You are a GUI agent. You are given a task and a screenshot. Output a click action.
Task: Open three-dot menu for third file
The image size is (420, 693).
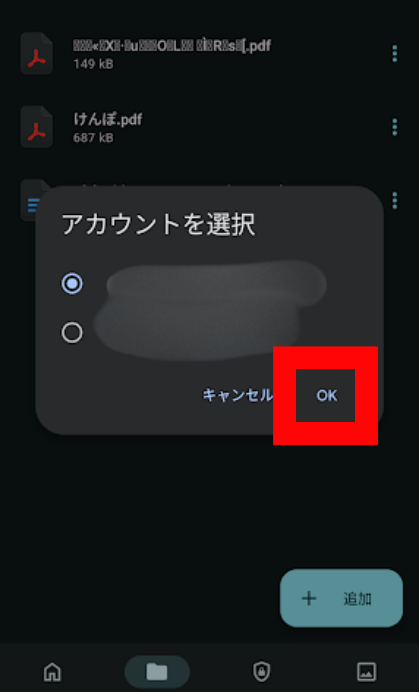[x=394, y=200]
